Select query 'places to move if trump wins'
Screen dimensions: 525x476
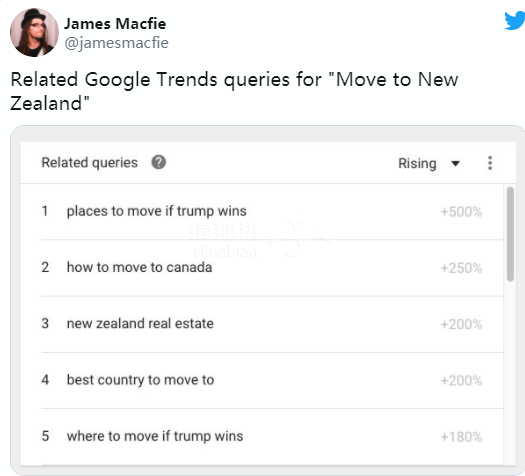156,211
